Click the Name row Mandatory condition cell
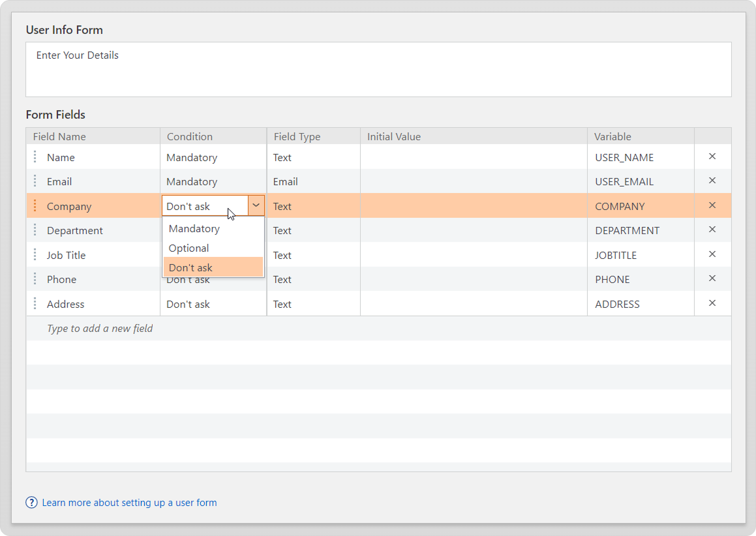Image resolution: width=756 pixels, height=536 pixels. (x=213, y=157)
